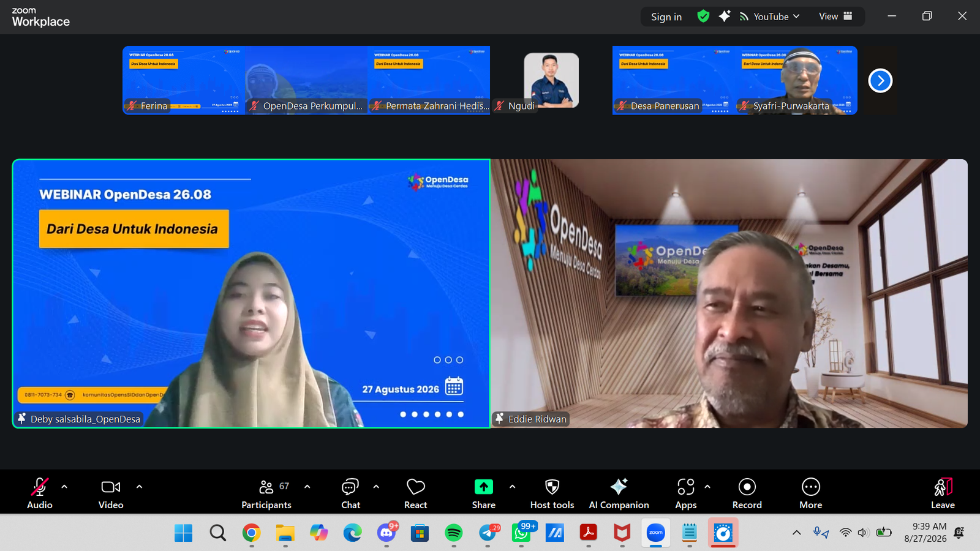Open the Apps panel
The width and height of the screenshot is (980, 551).
pyautogui.click(x=686, y=493)
